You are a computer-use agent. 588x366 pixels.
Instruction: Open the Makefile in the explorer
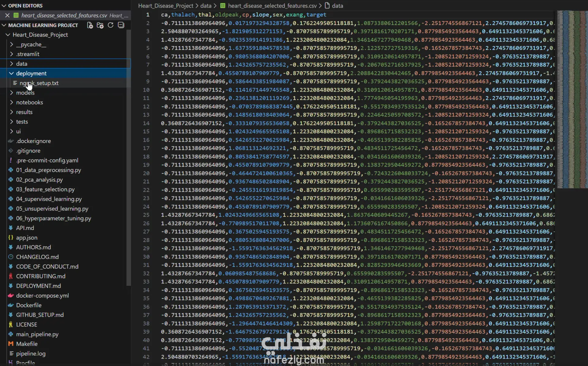coord(27,344)
